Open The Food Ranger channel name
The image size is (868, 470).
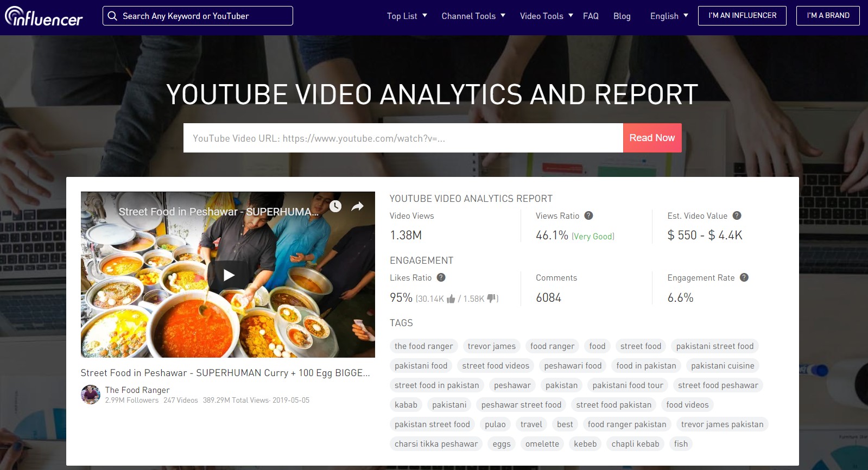[137, 390]
